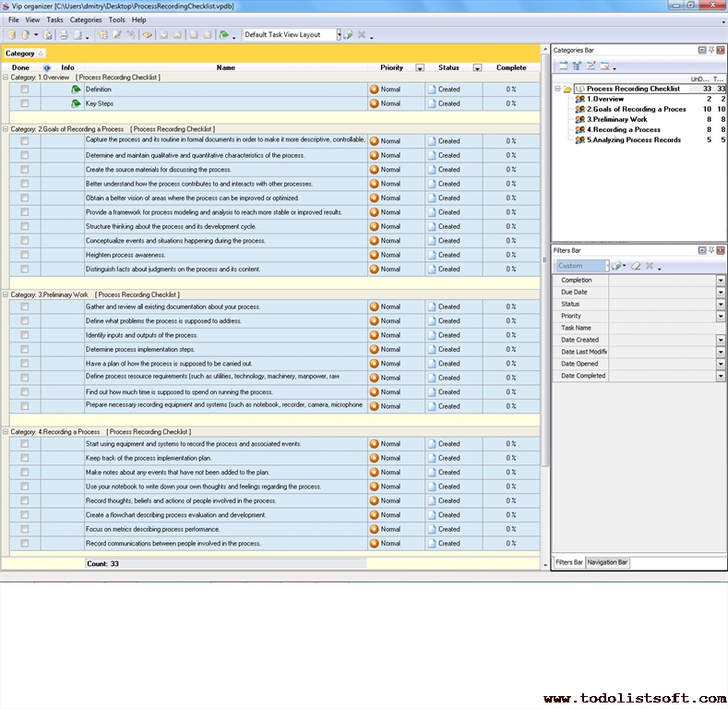Screen dimensions: 728x709
Task: Click the add category icon in Categories Bar
Action: (x=563, y=66)
